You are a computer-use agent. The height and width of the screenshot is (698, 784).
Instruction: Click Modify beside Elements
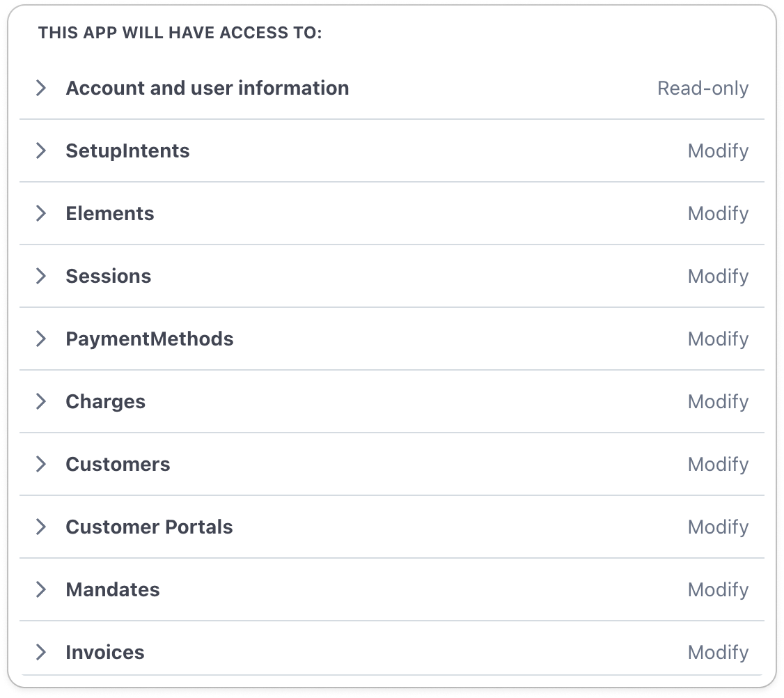coord(718,214)
